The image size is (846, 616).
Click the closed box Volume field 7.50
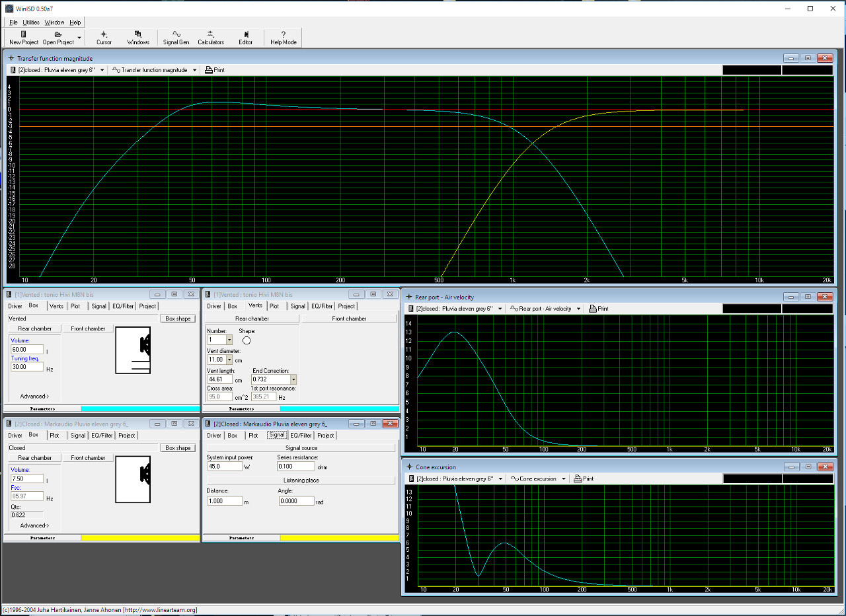(x=27, y=479)
